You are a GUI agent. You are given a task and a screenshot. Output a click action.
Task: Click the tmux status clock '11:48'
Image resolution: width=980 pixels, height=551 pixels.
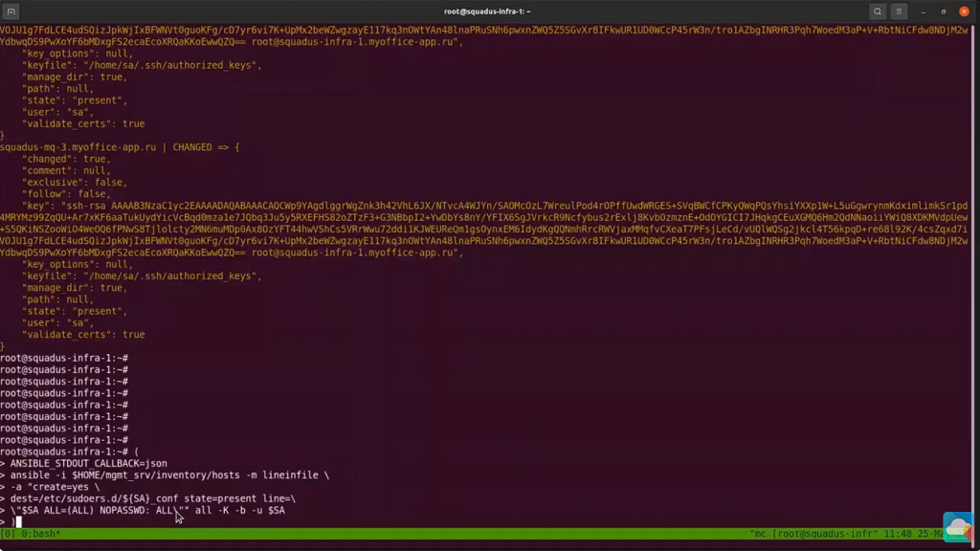(897, 534)
